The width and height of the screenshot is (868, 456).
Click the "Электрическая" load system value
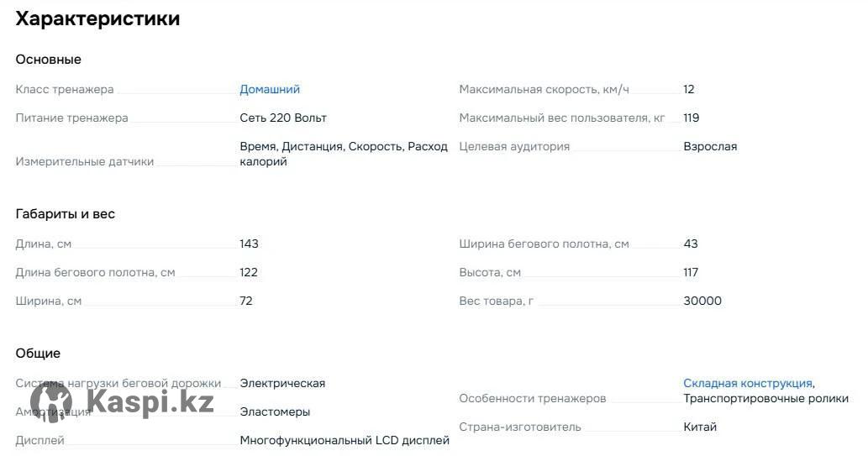tap(282, 383)
